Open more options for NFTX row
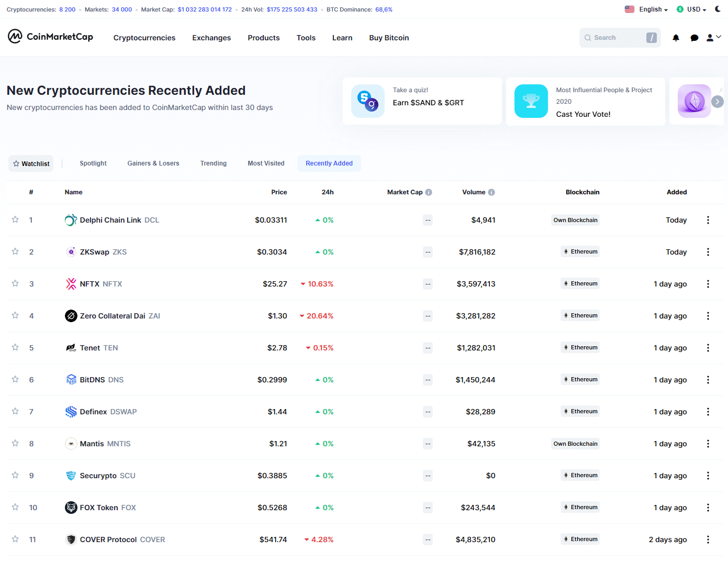The height and width of the screenshot is (561, 728). [708, 284]
